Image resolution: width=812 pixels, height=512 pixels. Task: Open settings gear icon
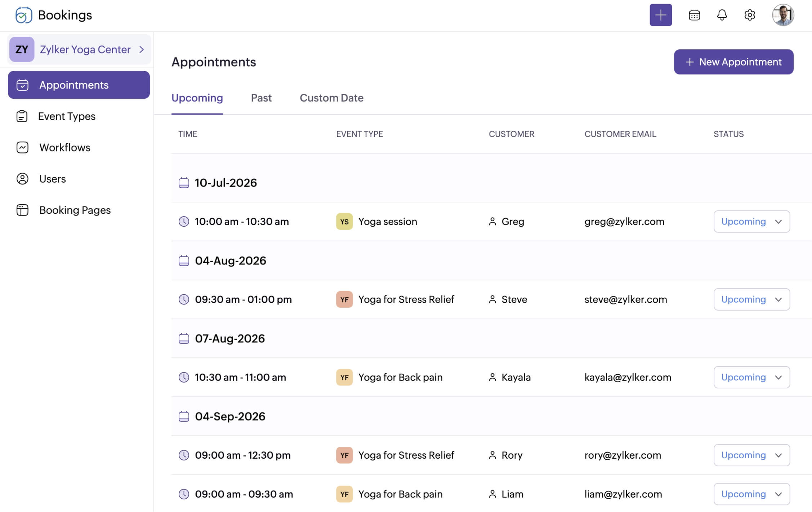749,15
